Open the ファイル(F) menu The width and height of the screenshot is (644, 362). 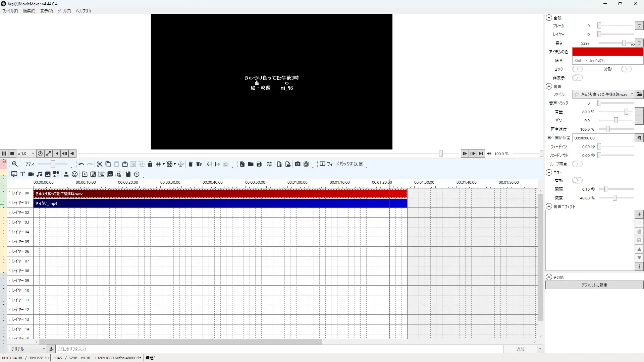(10, 11)
